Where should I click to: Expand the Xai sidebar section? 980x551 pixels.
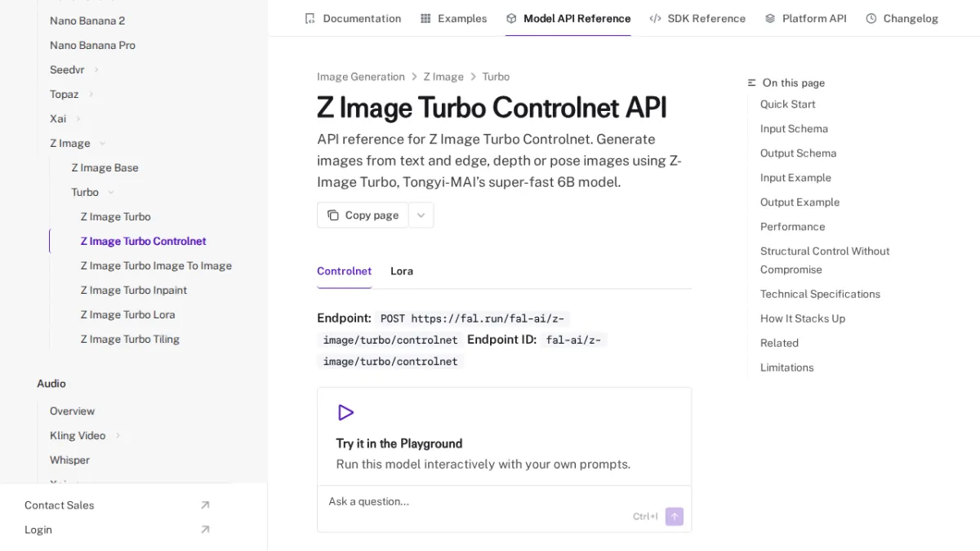click(78, 119)
